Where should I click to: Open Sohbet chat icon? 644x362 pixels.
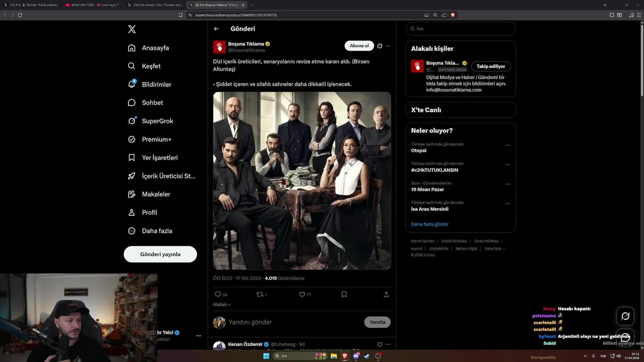(132, 103)
